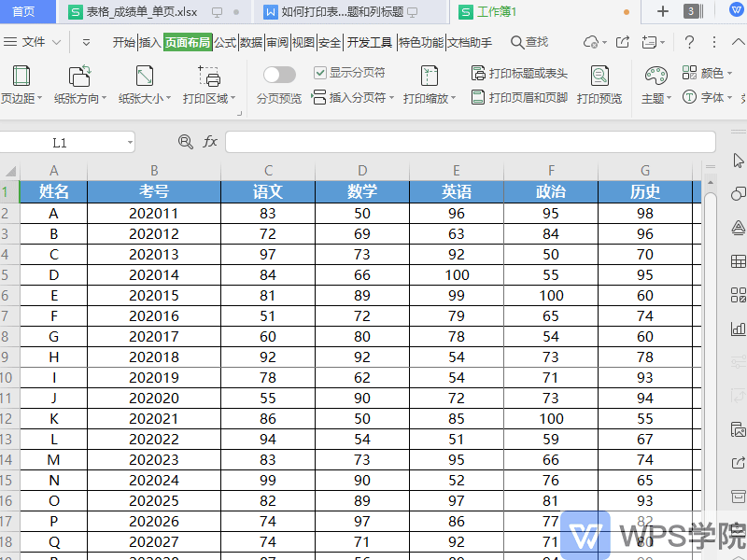The height and width of the screenshot is (560, 747).
Task: Switch to the 安全 ribbon tab
Action: tap(330, 42)
